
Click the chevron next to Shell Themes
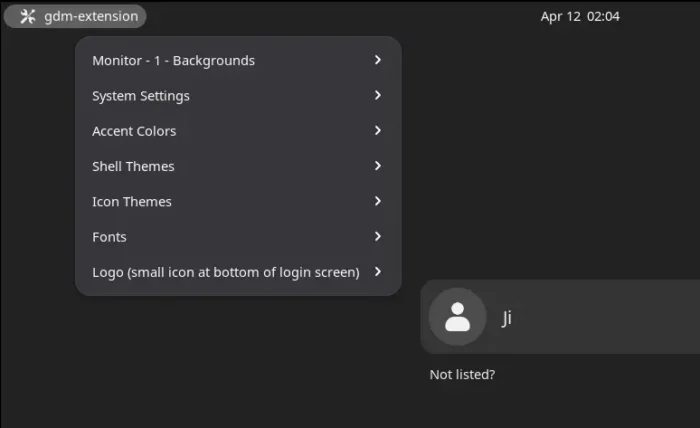(x=377, y=166)
